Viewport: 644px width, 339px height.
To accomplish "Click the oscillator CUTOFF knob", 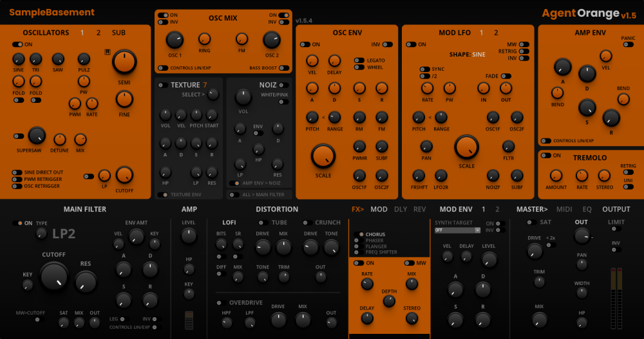I will point(124,175).
